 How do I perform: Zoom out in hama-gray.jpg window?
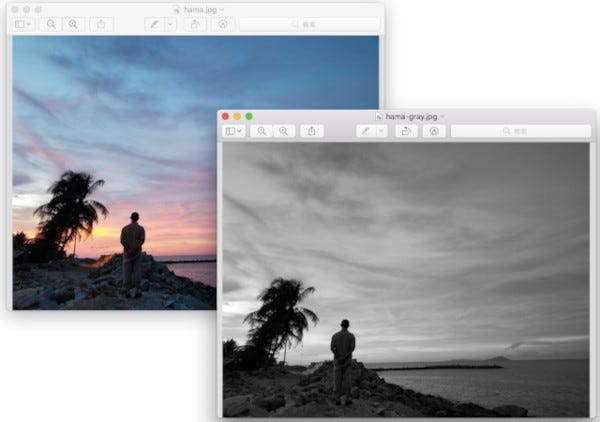tap(262, 131)
